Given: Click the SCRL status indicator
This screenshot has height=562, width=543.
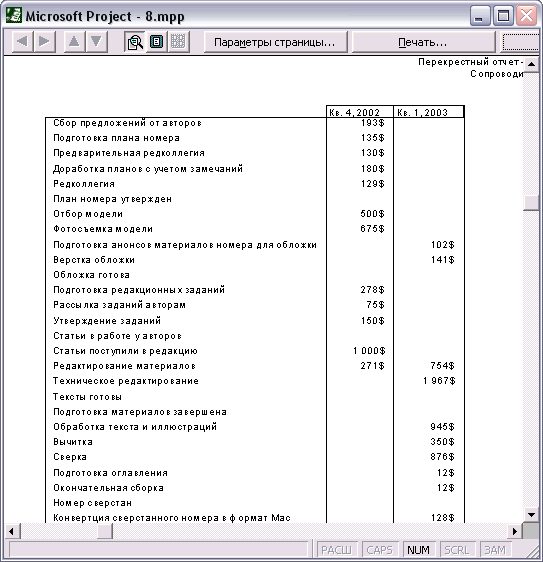Looking at the screenshot, I should click(457, 549).
